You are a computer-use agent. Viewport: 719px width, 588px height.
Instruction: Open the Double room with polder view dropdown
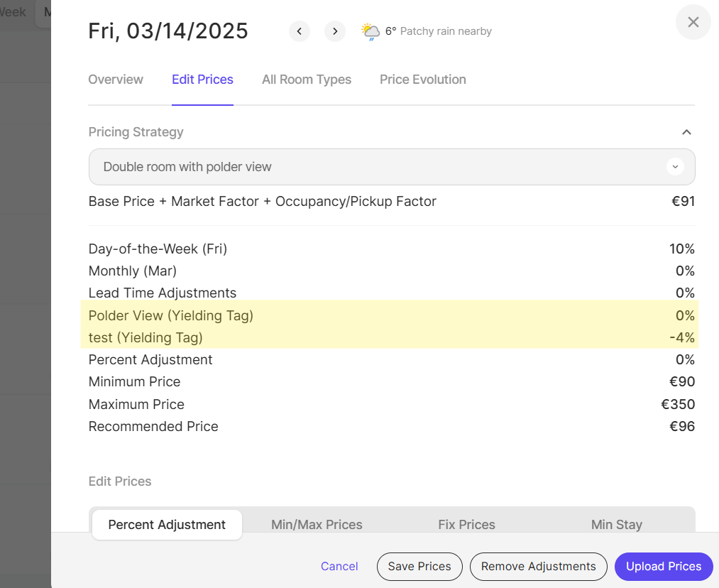click(392, 167)
